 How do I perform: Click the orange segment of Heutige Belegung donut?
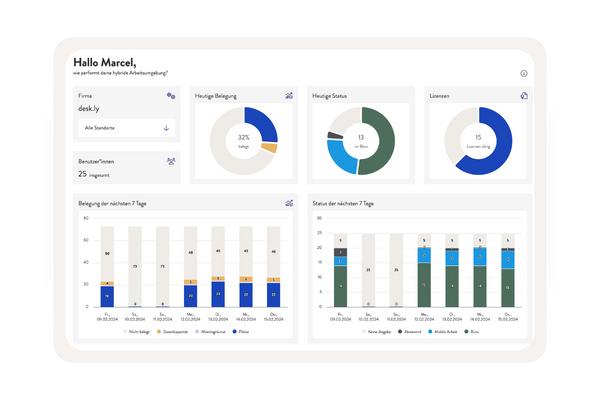coord(269,148)
